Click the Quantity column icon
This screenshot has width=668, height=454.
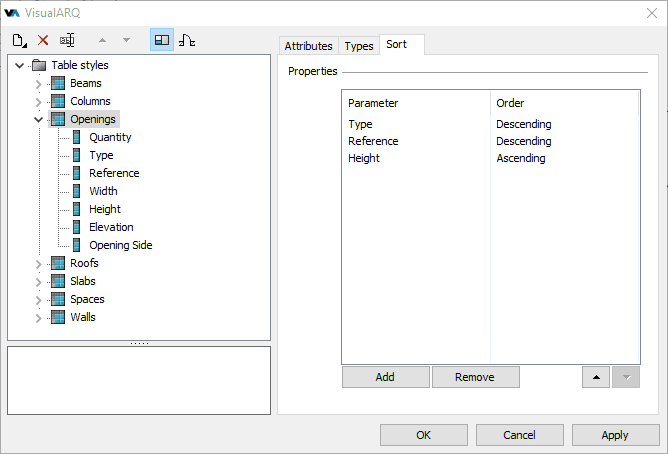(77, 137)
